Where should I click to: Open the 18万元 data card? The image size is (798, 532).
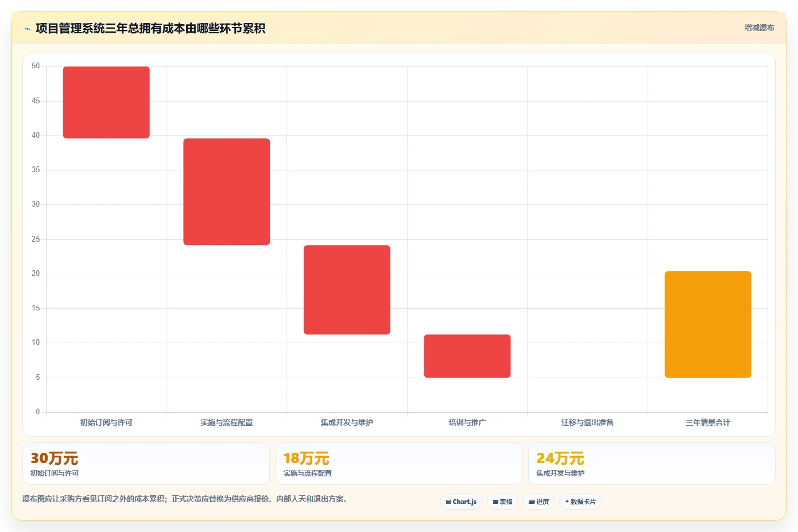[x=399, y=464]
